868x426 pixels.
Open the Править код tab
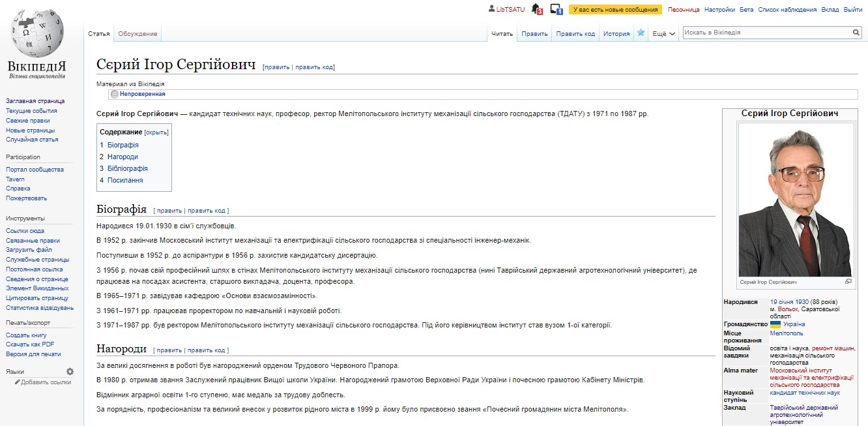[575, 34]
